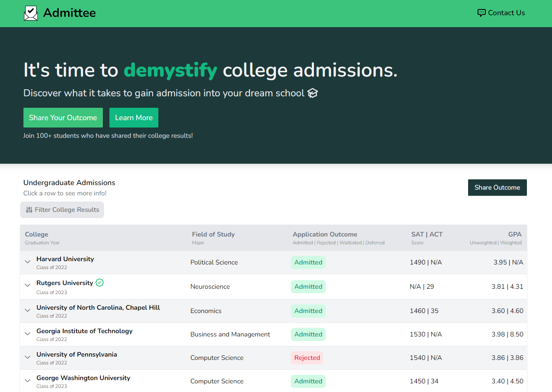Screen dimensions: 552x392
Task: Click the Undergraduate Admissions heading
Action: click(69, 183)
